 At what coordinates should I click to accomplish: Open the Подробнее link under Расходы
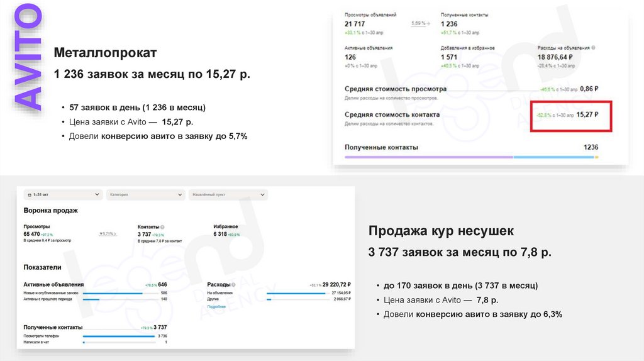(216, 307)
